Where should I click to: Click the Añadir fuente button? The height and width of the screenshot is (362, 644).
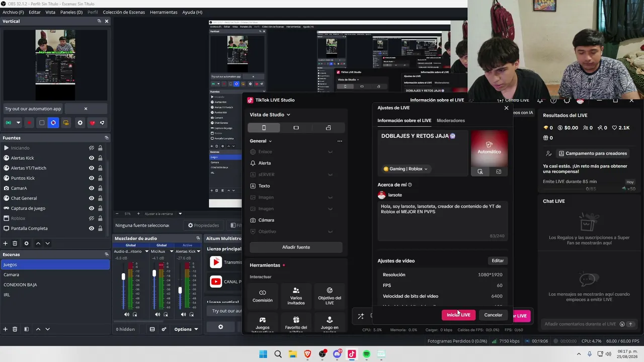[x=296, y=247]
